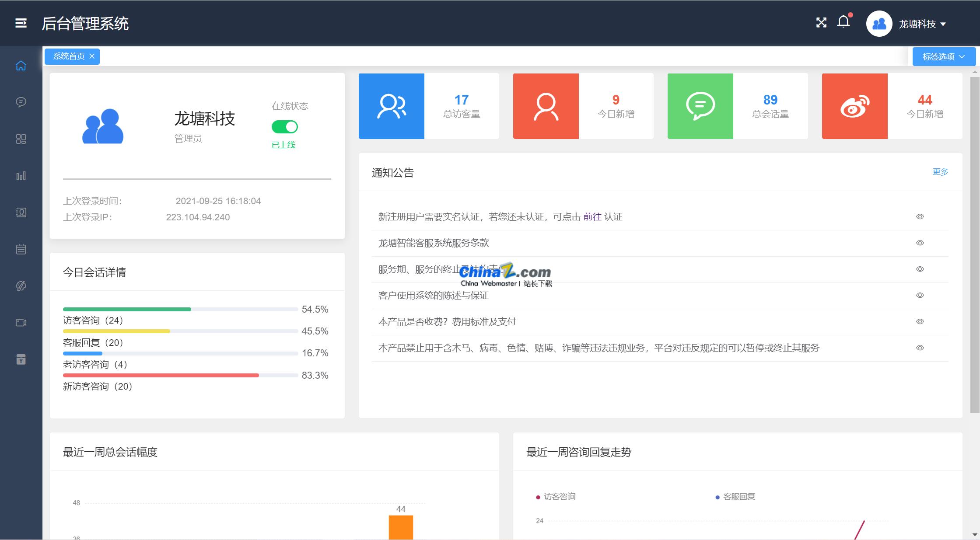Open 龙塘智能客服系统服务条款 notice

coord(434,243)
